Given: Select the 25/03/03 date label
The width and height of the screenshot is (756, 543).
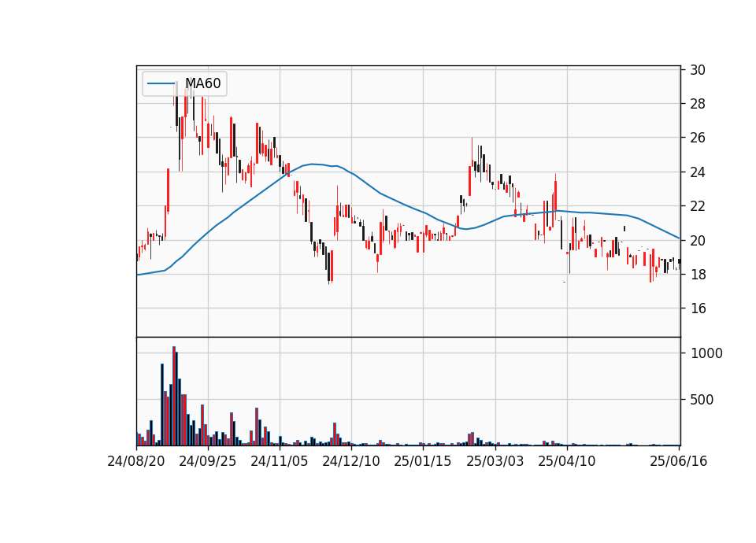Looking at the screenshot, I should 495,461.
